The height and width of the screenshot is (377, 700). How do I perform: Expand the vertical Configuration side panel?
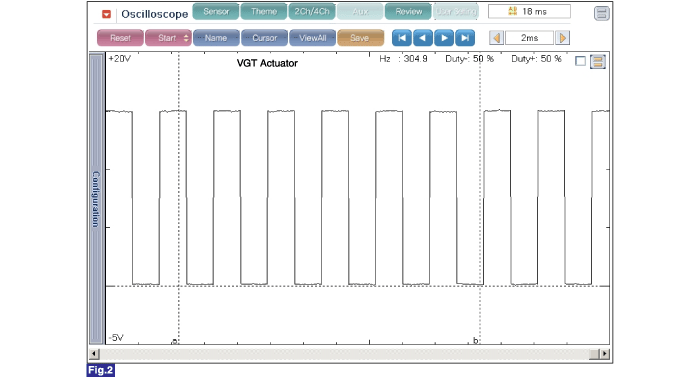(96, 198)
